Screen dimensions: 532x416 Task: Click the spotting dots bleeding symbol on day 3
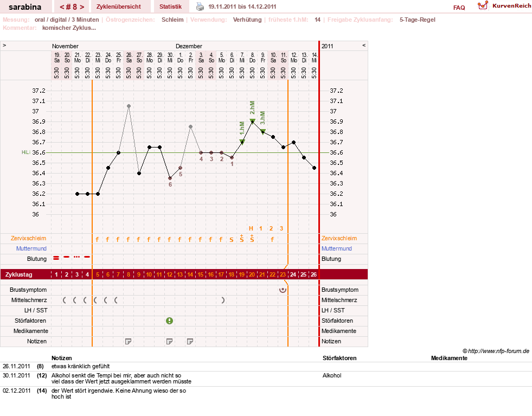tap(77, 257)
